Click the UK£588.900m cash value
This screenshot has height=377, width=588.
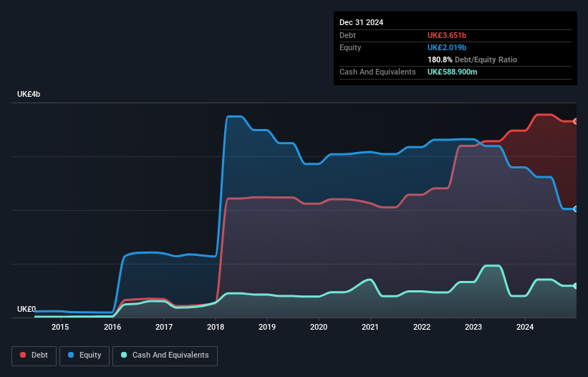(452, 72)
